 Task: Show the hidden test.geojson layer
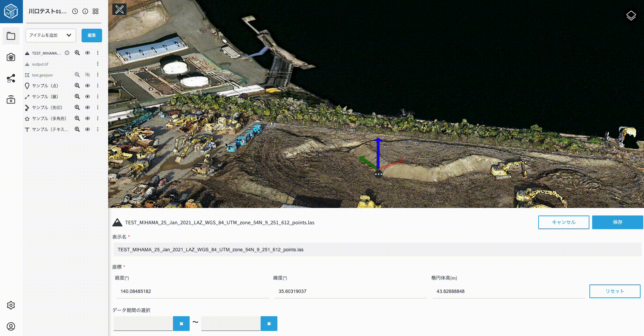87,75
